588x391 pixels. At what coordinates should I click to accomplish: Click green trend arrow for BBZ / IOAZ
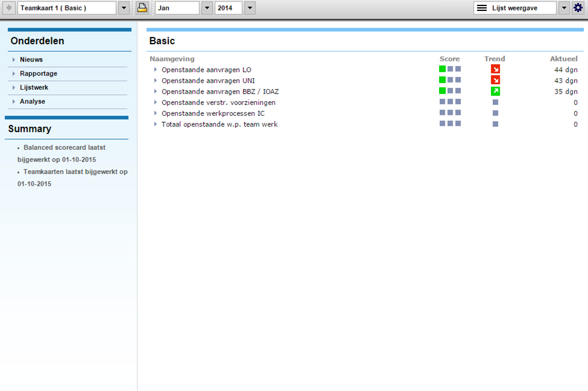coord(495,92)
